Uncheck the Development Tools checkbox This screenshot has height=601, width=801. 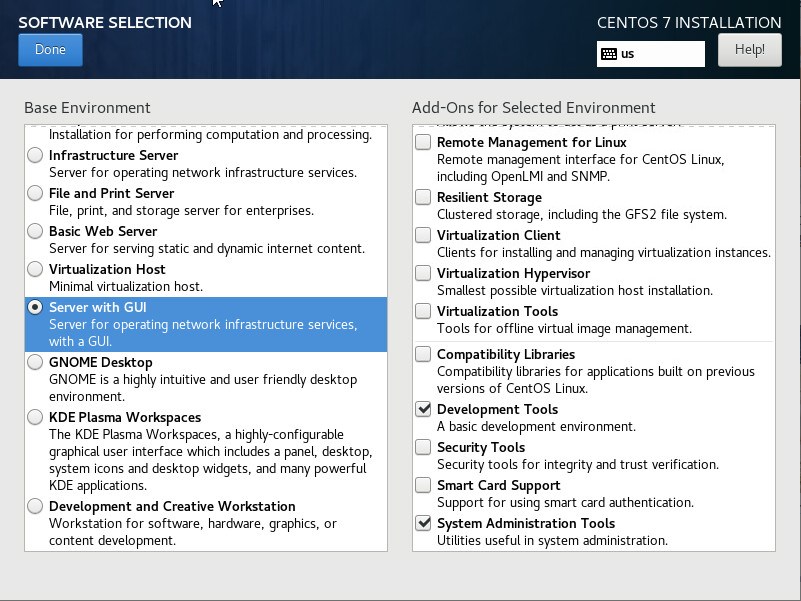(423, 409)
